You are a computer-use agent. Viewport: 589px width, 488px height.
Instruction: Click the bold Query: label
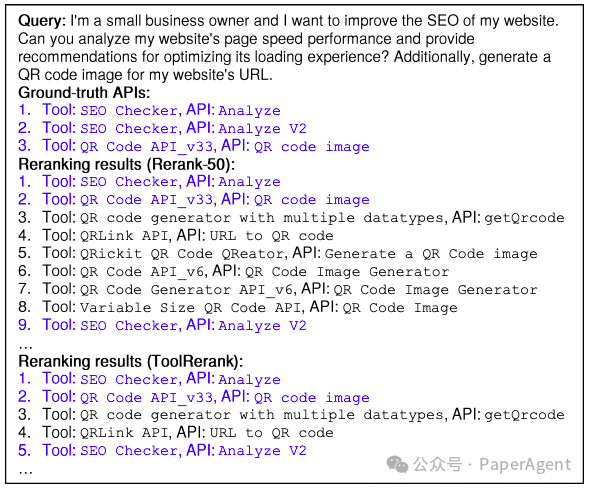point(42,21)
